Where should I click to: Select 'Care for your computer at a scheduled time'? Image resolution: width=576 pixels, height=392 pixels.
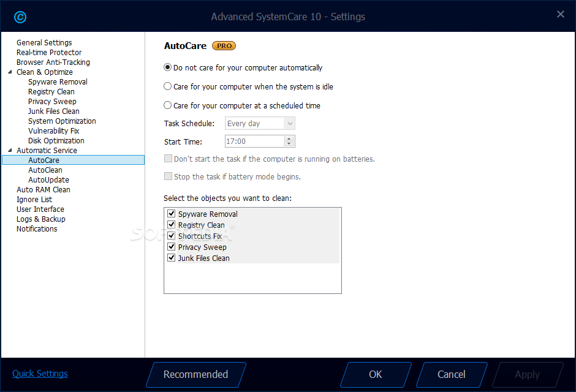point(167,105)
